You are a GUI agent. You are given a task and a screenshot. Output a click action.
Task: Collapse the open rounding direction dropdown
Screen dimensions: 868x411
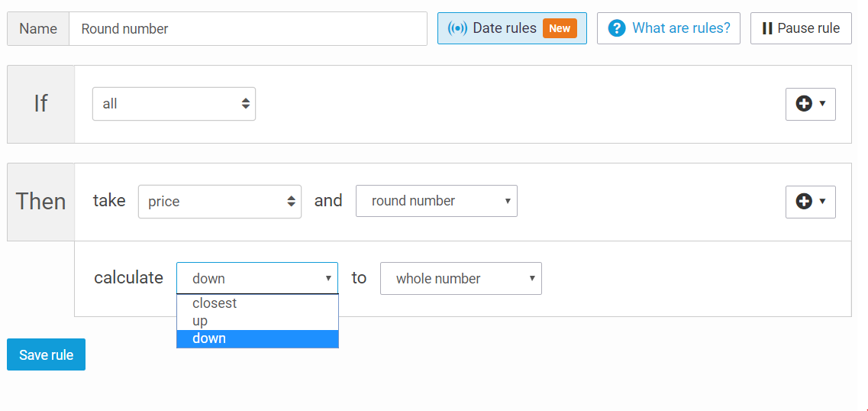click(257, 279)
